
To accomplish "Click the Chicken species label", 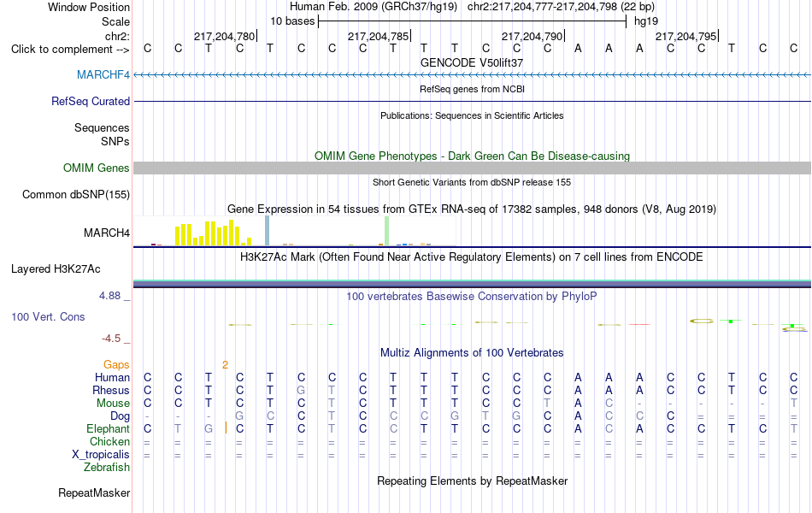I will pos(109,442).
